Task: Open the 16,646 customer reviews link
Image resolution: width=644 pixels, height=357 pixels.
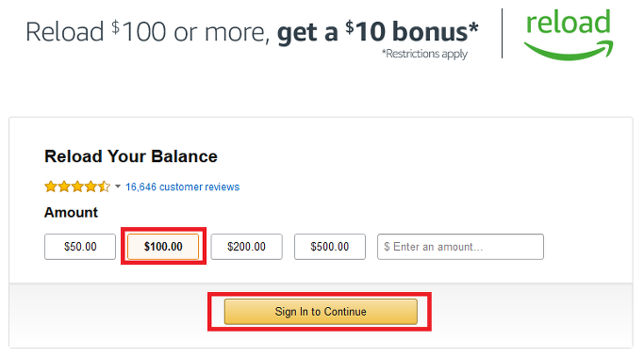Action: pyautogui.click(x=182, y=187)
